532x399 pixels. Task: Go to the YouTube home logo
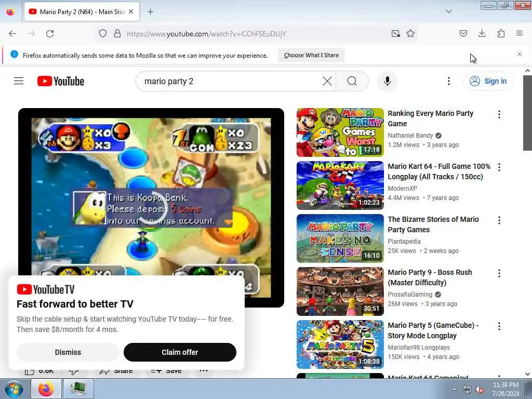[61, 81]
